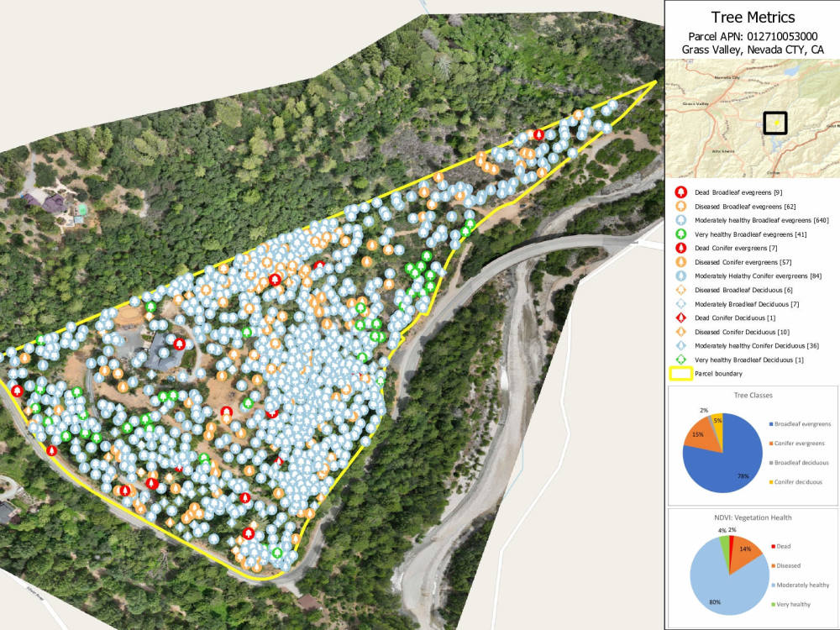Click the 'Diseased Conifer Deciduous [10]' legend label
The image size is (840, 630).
742,332
